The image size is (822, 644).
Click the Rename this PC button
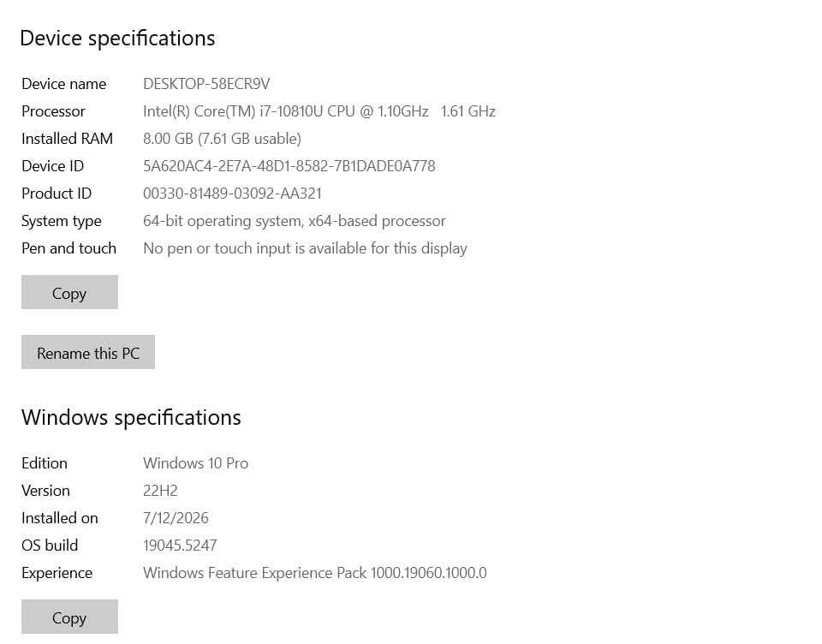[x=88, y=353]
